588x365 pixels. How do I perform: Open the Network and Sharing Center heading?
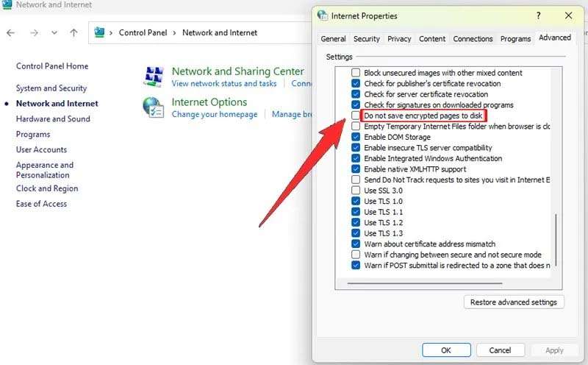coord(237,71)
